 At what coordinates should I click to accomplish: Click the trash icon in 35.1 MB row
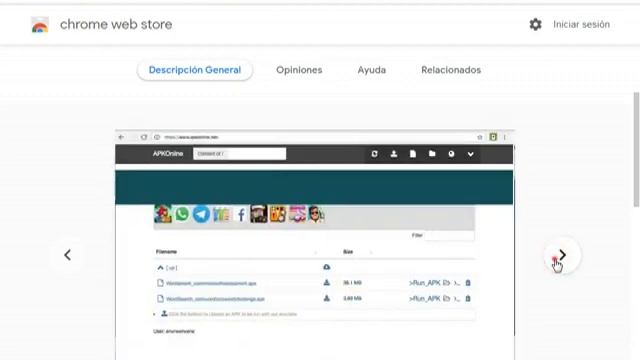pyautogui.click(x=468, y=283)
